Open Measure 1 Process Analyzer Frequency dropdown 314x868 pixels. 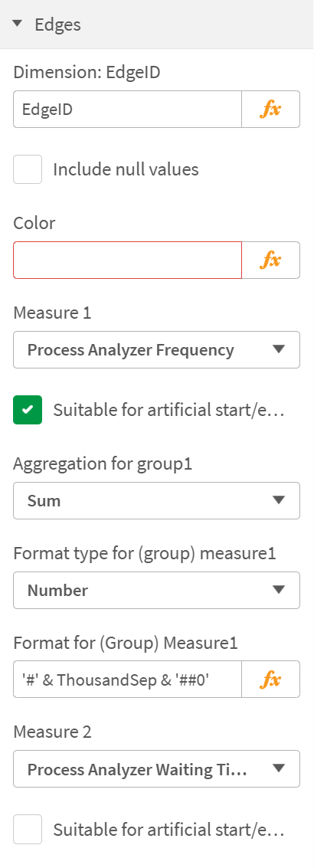tap(157, 350)
